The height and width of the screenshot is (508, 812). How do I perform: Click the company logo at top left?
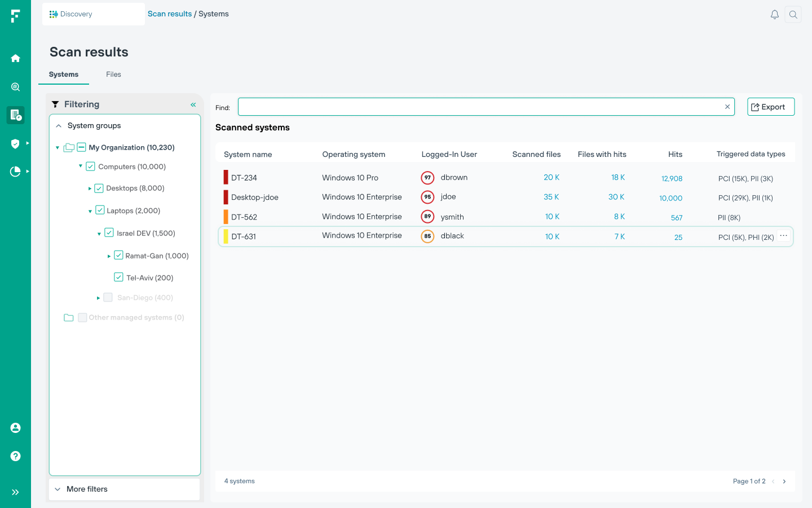coord(15,16)
